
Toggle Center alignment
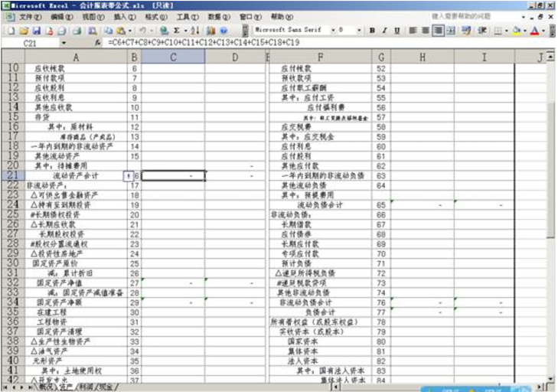pyautogui.click(x=426, y=31)
